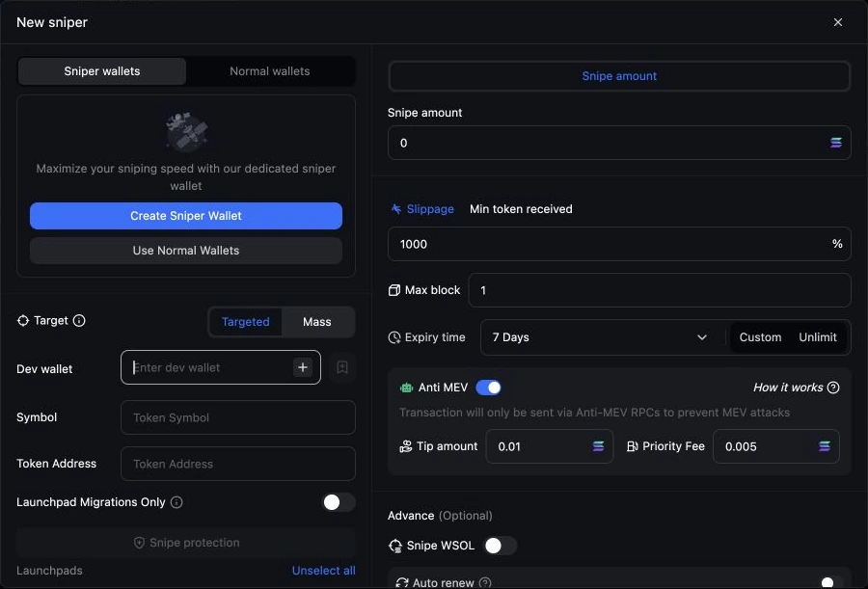Viewport: 868px width, 589px height.
Task: Click the Expiry time clock icon
Action: tap(394, 337)
